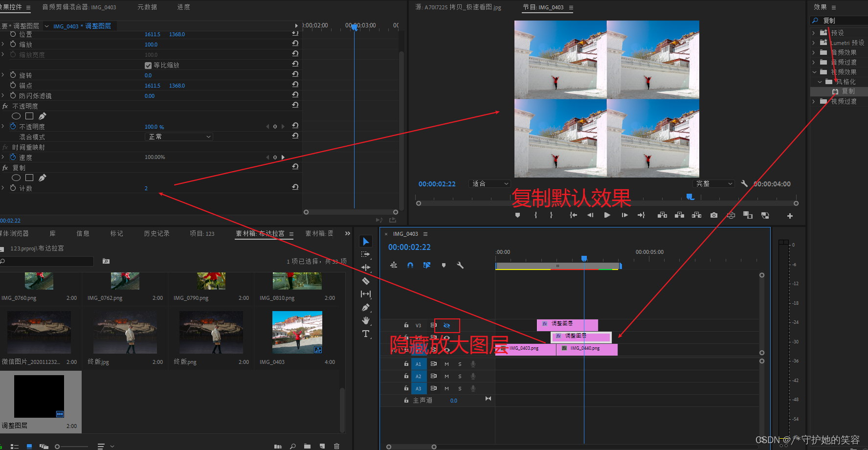Open the Markers tab
This screenshot has width=868, height=450.
117,234
